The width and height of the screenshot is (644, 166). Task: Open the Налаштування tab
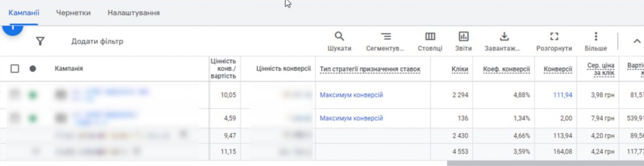coord(134,13)
